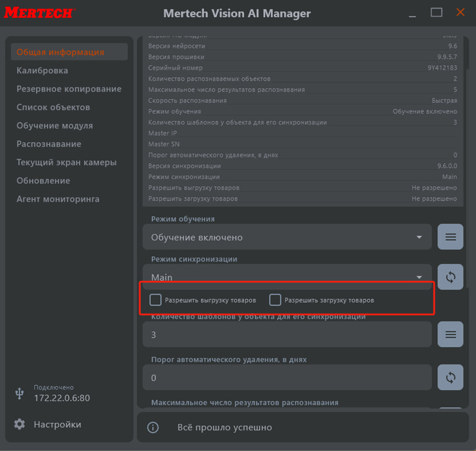
Task: Open the Режим обучения dropdown
Action: 287,237
